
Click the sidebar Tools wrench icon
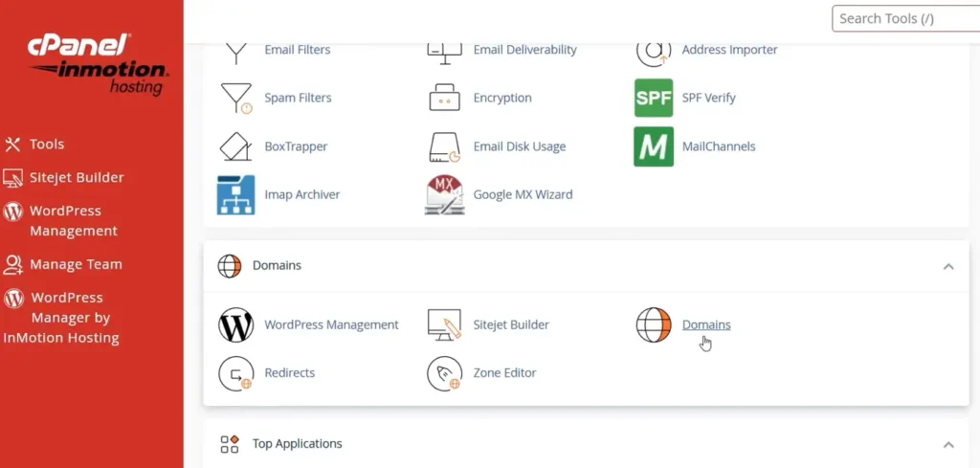point(12,145)
